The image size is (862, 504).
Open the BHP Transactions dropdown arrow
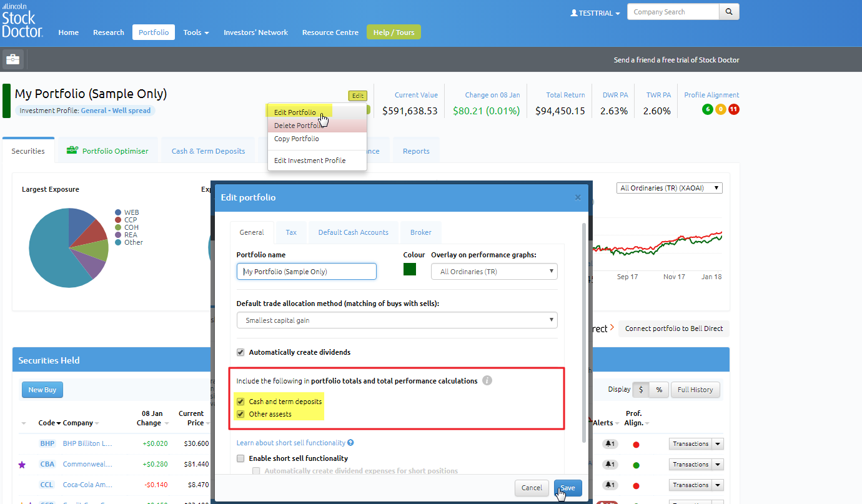coord(718,444)
